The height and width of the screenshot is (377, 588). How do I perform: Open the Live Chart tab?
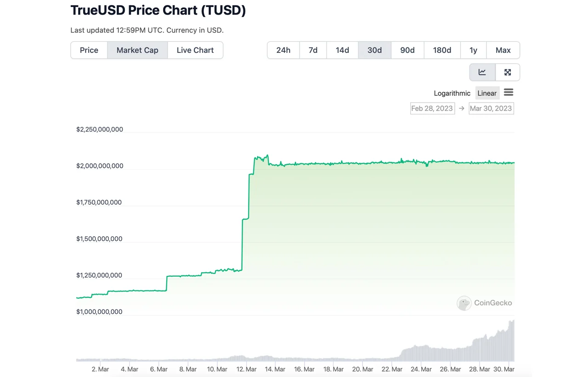click(195, 50)
